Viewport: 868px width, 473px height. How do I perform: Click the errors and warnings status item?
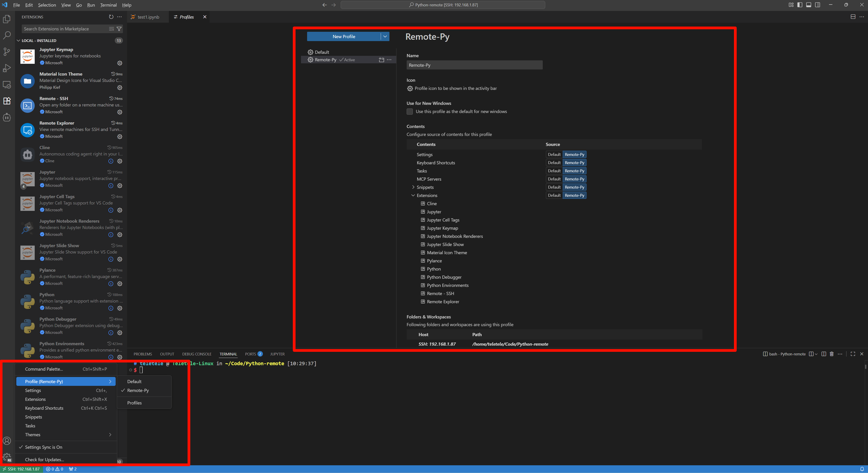point(55,469)
